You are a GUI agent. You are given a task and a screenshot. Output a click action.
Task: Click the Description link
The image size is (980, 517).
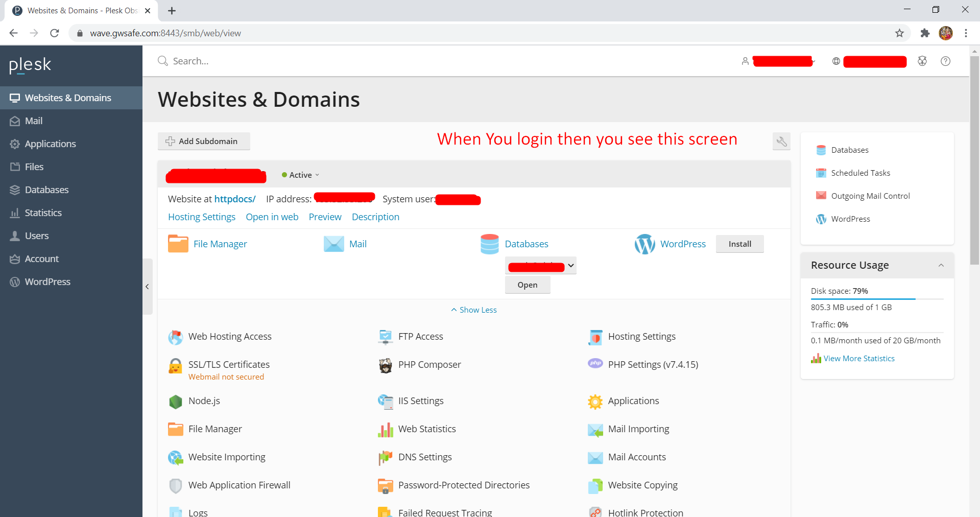pos(376,217)
